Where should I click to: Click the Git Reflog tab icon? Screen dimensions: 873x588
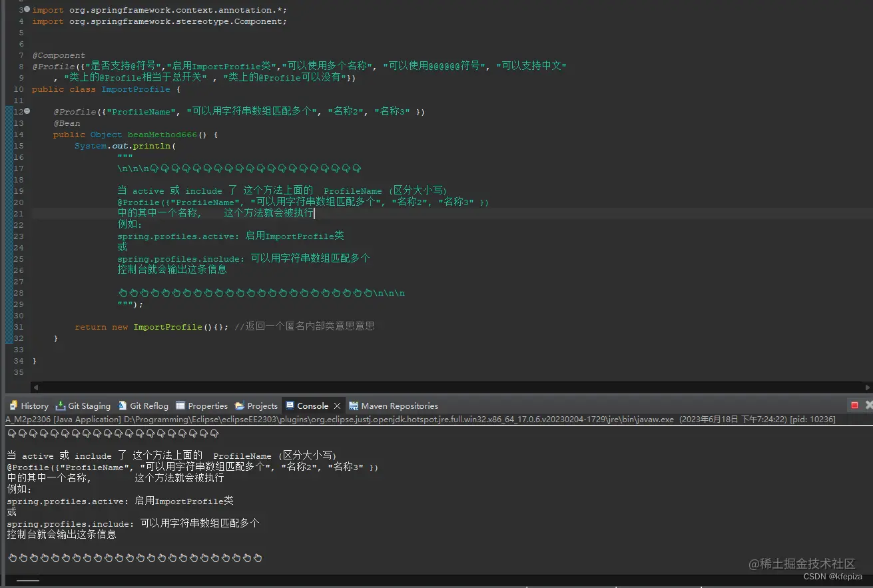tap(123, 406)
